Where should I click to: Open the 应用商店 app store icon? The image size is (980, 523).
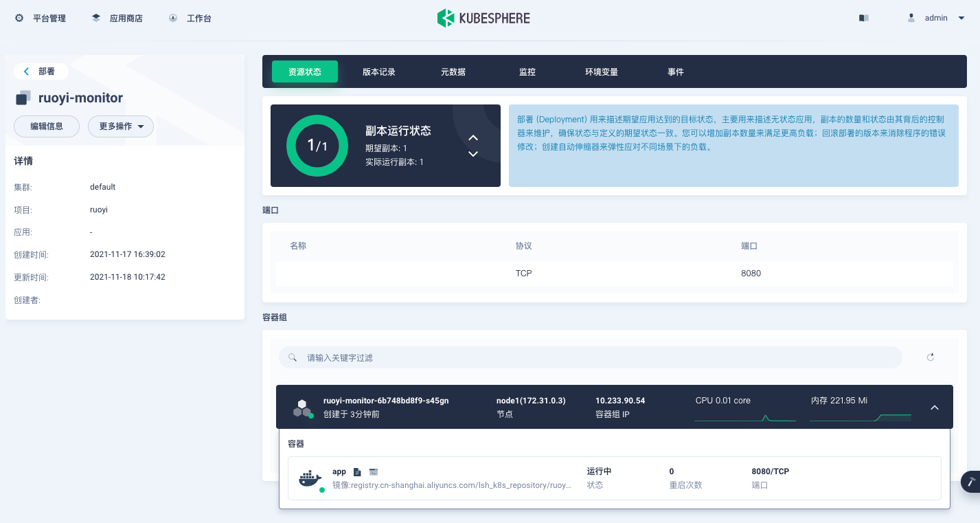pos(96,18)
